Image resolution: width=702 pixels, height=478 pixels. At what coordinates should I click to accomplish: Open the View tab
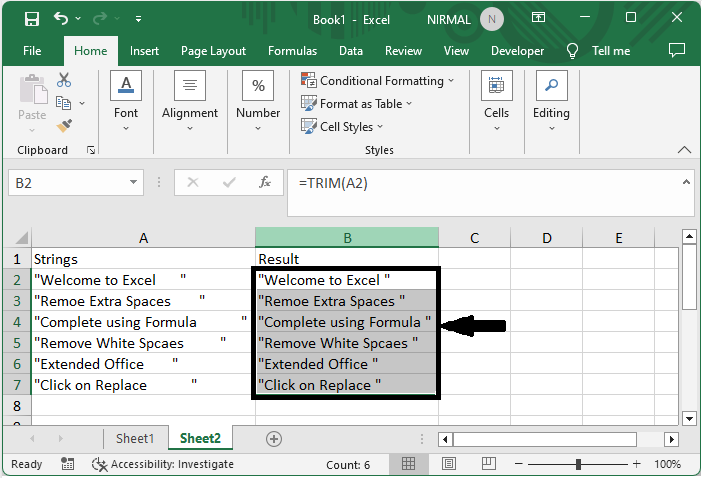(x=456, y=51)
